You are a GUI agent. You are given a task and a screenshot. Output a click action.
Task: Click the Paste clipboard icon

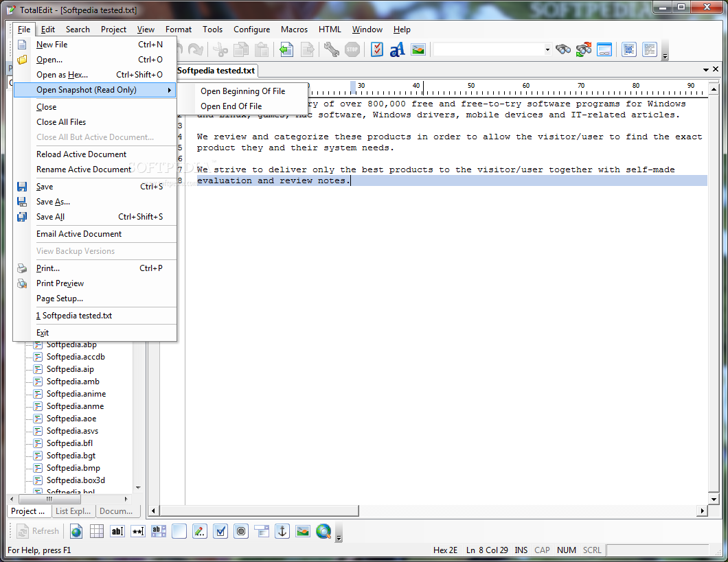(x=262, y=49)
